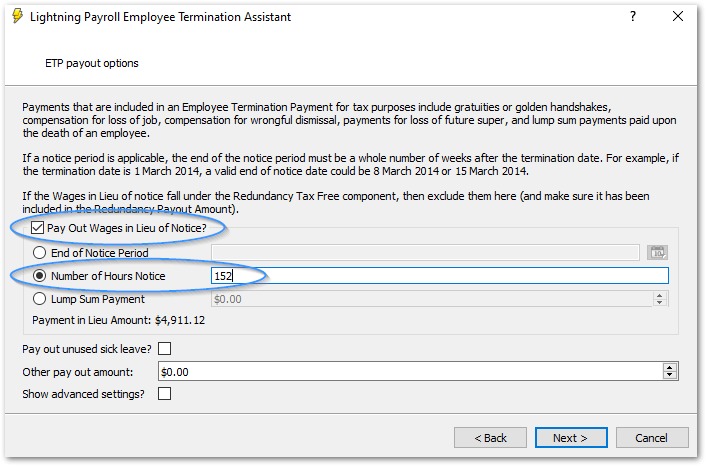The width and height of the screenshot is (706, 466).
Task: Cancel the termination assistant
Action: tap(652, 438)
